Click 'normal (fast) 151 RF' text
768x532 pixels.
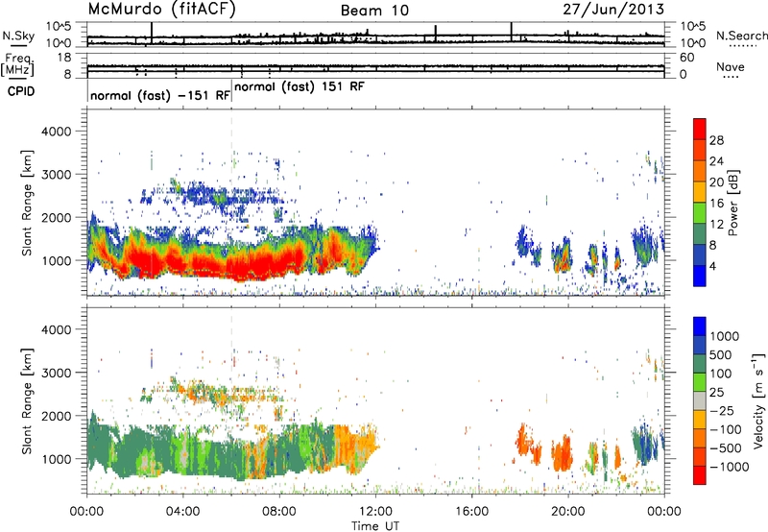(300, 87)
